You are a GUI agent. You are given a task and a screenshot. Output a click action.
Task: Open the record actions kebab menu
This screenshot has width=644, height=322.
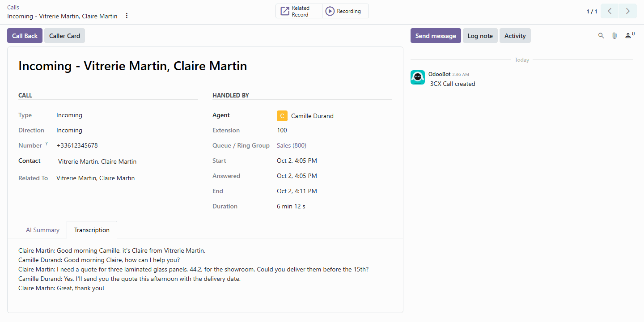pos(127,16)
